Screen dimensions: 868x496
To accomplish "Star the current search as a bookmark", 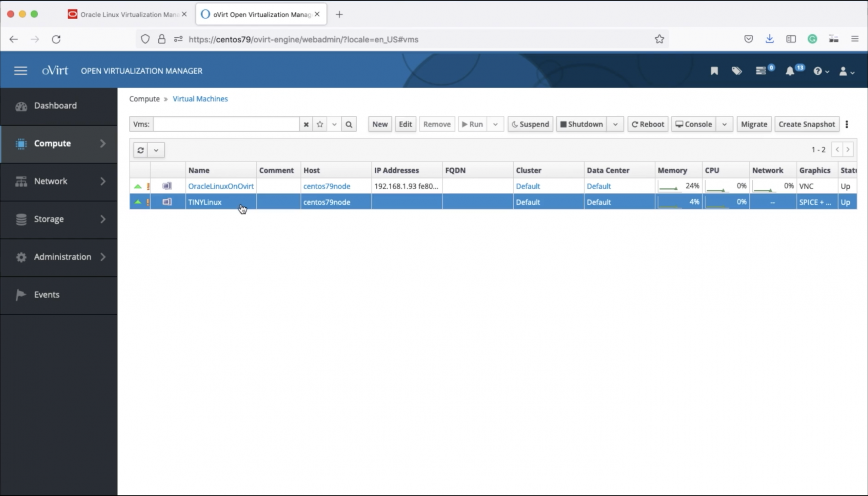I will click(320, 124).
